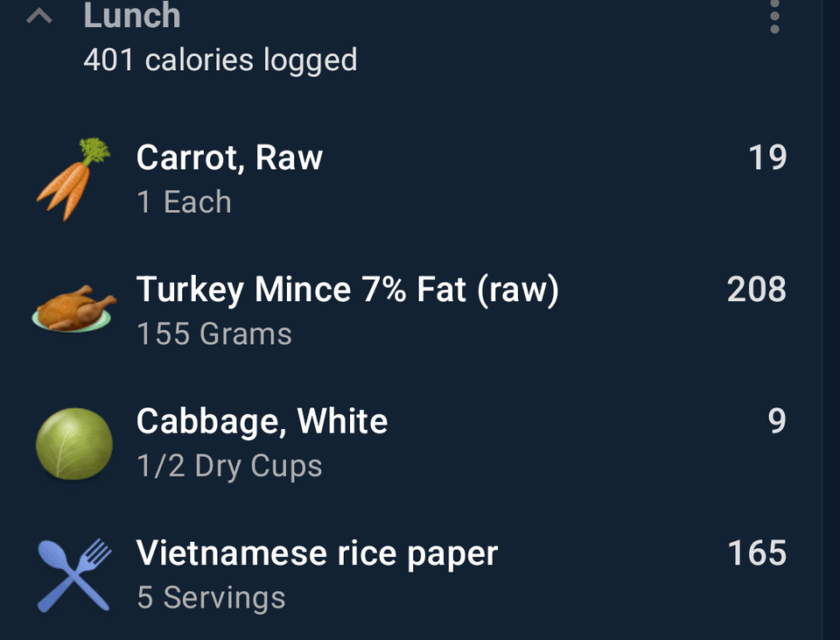
Task: Select the Lunch heading
Action: point(132,15)
